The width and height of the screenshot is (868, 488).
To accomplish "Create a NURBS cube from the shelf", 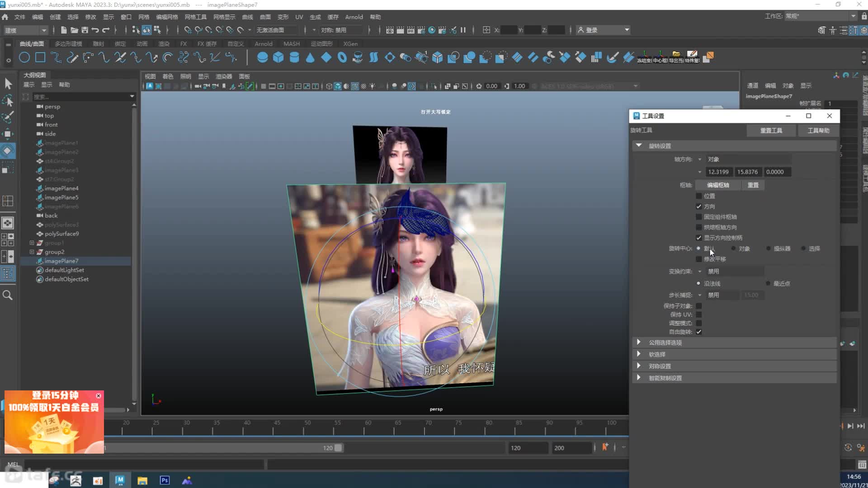I will [278, 57].
